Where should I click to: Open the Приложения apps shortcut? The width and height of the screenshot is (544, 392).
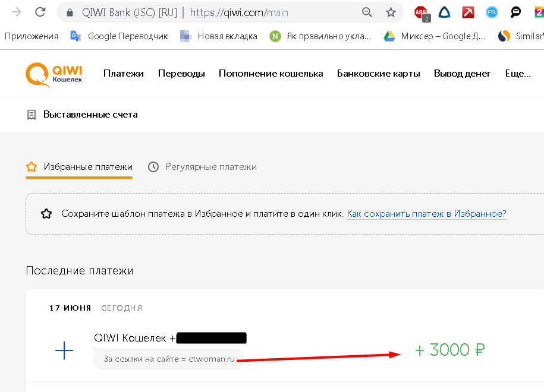32,36
